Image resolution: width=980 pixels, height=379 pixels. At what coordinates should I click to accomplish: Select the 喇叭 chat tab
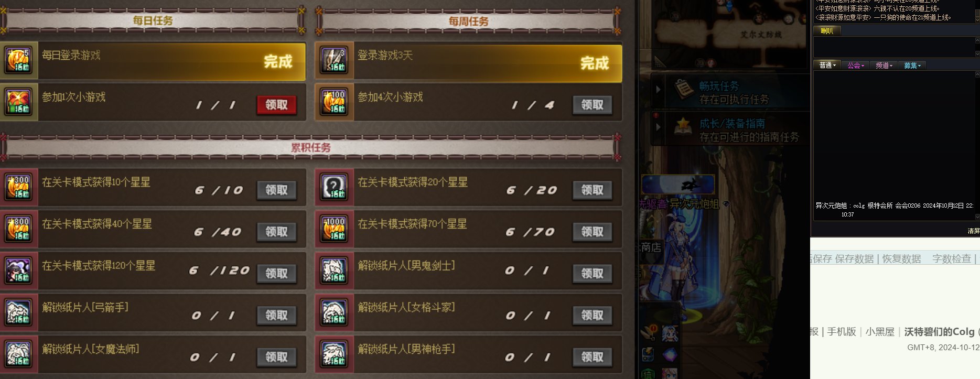(x=827, y=31)
